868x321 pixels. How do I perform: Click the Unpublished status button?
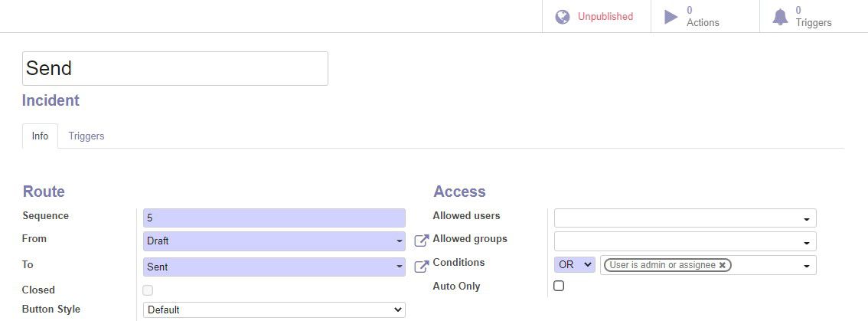pyautogui.click(x=596, y=17)
